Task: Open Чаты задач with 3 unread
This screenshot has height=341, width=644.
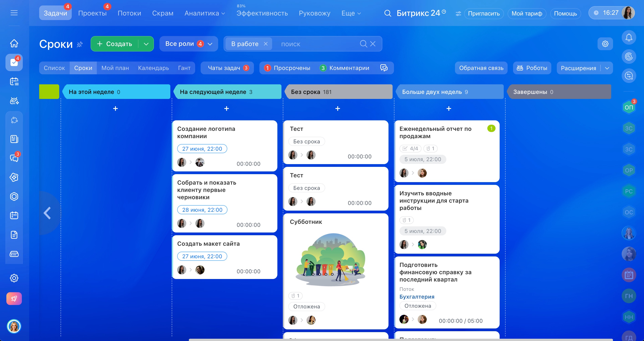Action: coord(227,68)
